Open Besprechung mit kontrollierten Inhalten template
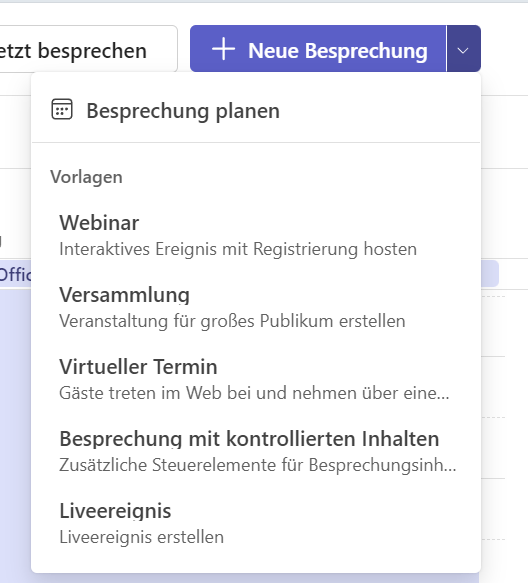 256,452
